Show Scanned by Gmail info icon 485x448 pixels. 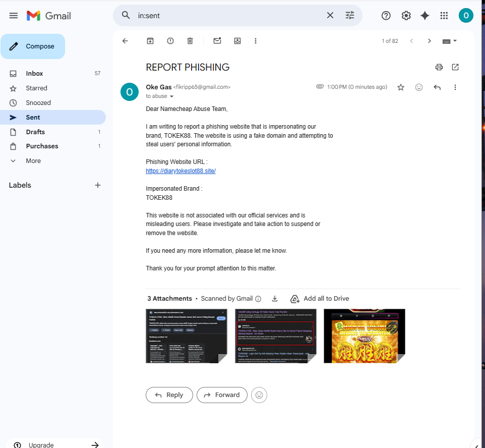258,299
